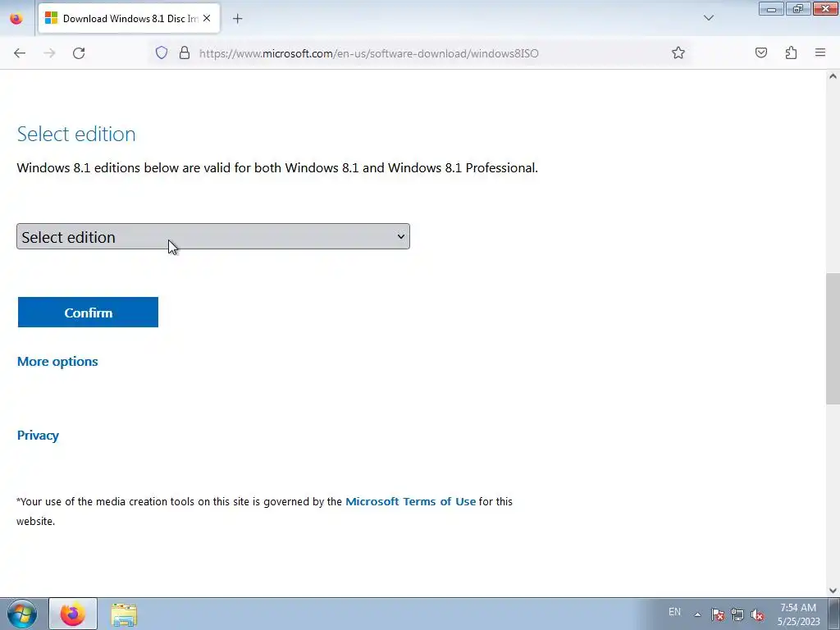
Task: Show hidden tray icons arrow
Action: point(697,614)
